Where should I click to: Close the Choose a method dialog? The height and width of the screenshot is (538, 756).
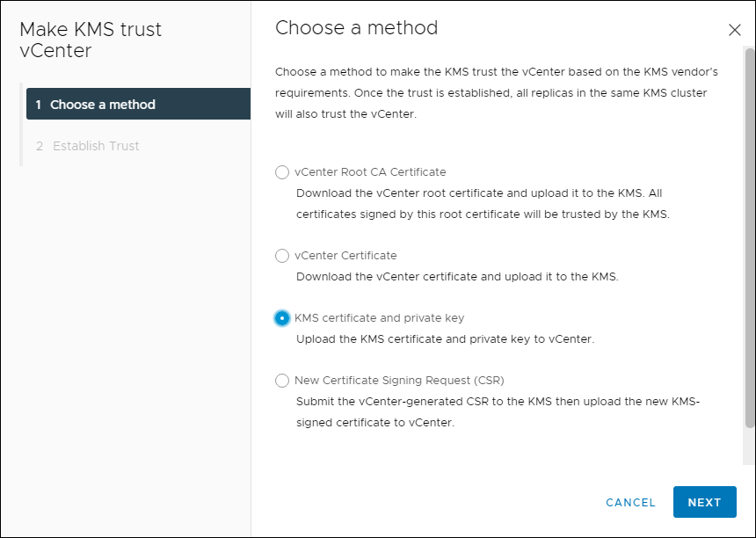[x=735, y=30]
